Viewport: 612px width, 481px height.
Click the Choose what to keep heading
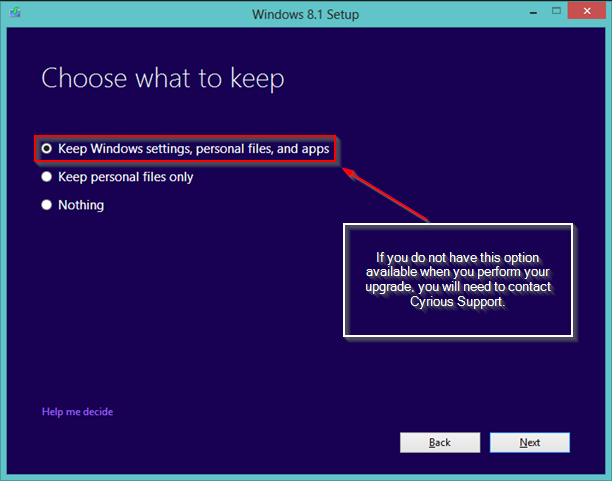pos(163,78)
